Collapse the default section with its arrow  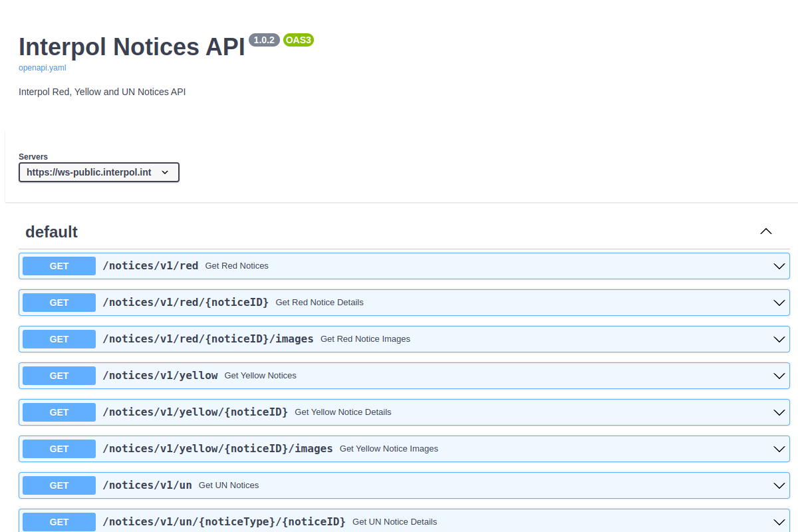point(766,231)
